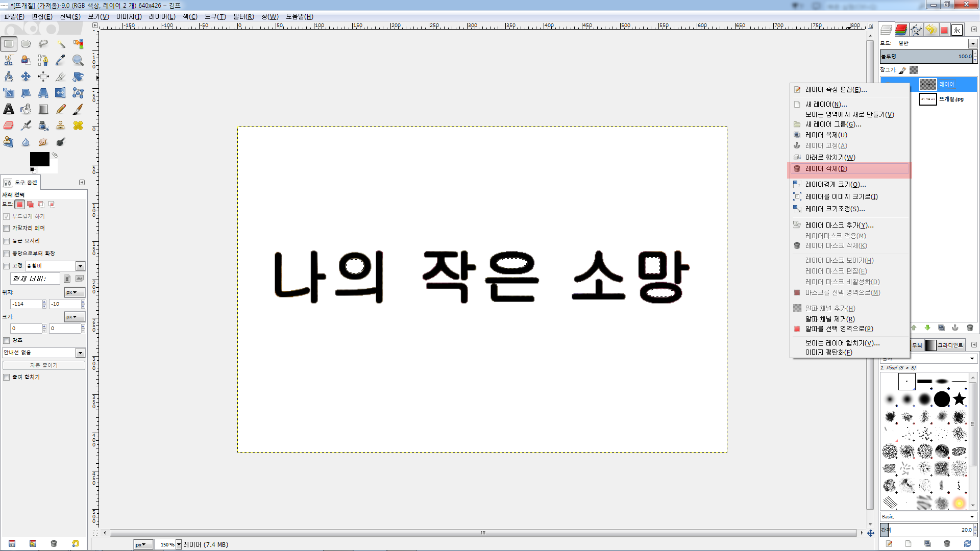The image size is (980, 551).
Task: Select the Smudge finger tool
Action: click(x=43, y=142)
